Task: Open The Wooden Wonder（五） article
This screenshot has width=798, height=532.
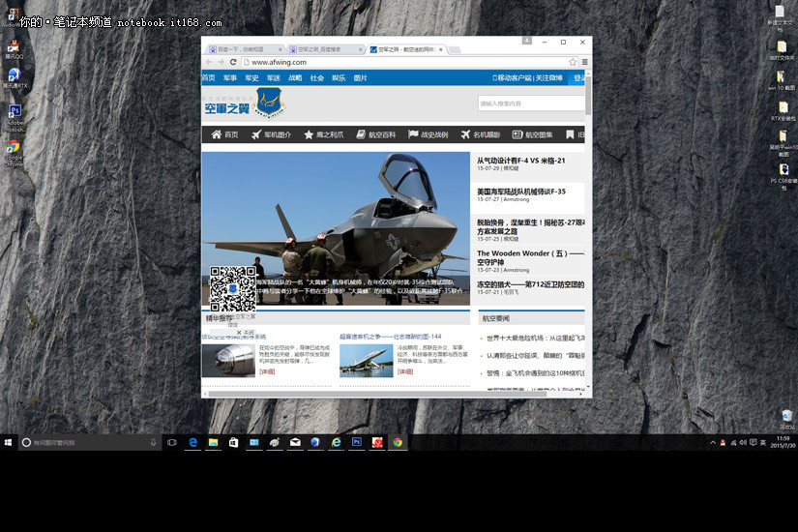Action: [x=530, y=257]
